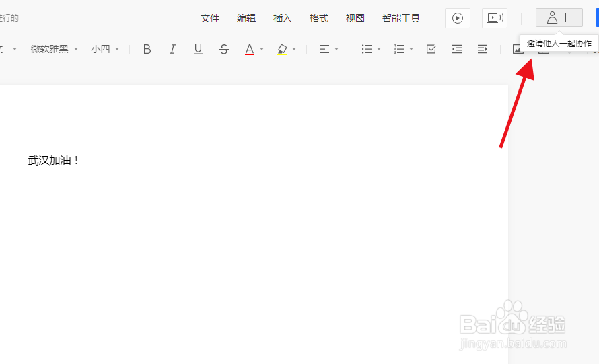Image resolution: width=599 pixels, height=364 pixels.
Task: Open the 插入 menu
Action: (x=282, y=18)
